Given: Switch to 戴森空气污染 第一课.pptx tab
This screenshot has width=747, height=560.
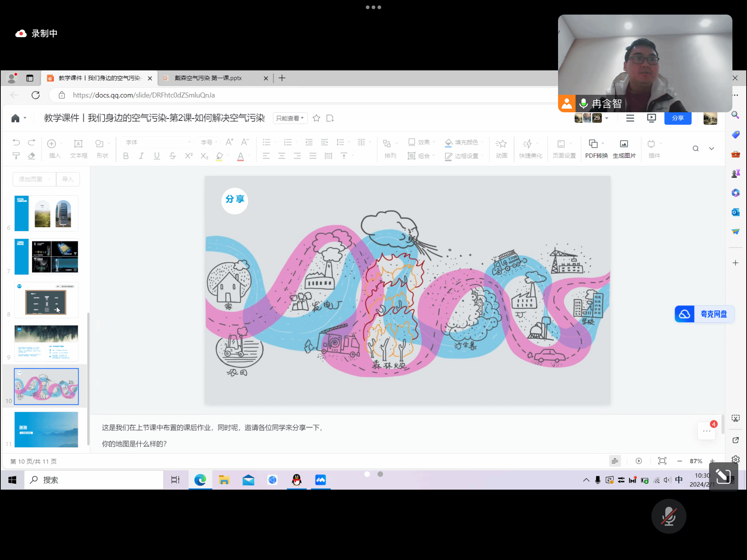Looking at the screenshot, I should coord(209,78).
